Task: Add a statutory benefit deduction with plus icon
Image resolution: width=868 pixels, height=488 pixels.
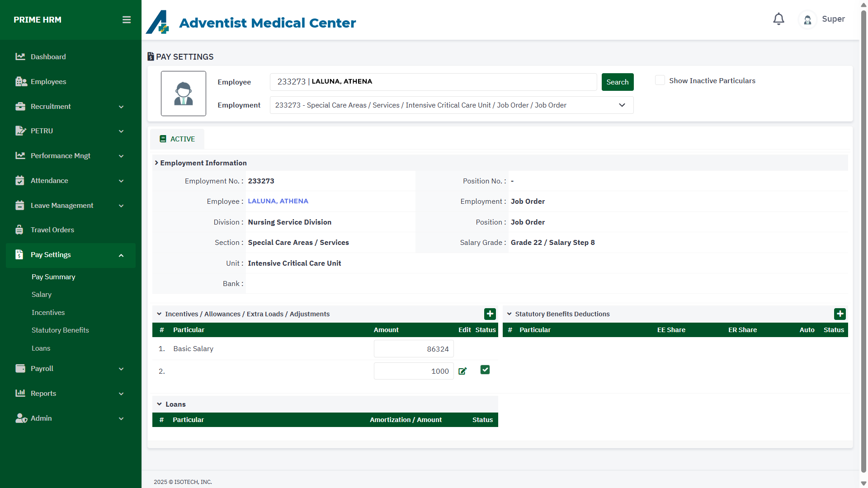Action: point(840,314)
